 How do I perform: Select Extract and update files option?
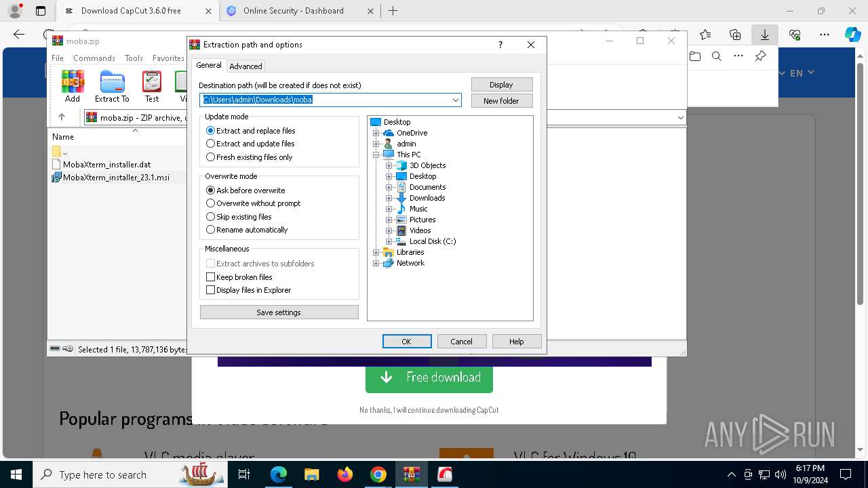250,144
